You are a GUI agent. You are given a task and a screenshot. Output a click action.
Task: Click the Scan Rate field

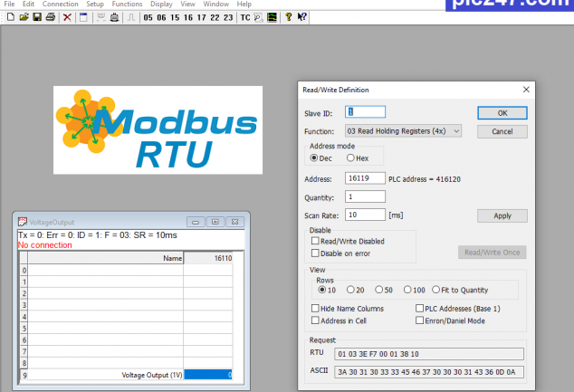pyautogui.click(x=365, y=215)
